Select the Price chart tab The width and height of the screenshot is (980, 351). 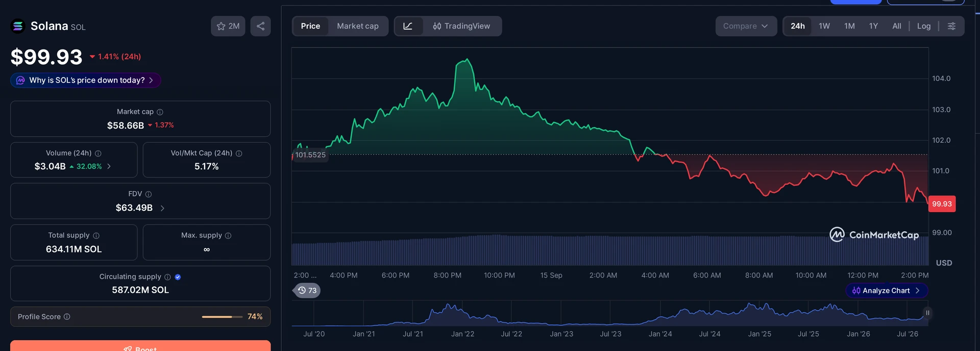pyautogui.click(x=310, y=26)
